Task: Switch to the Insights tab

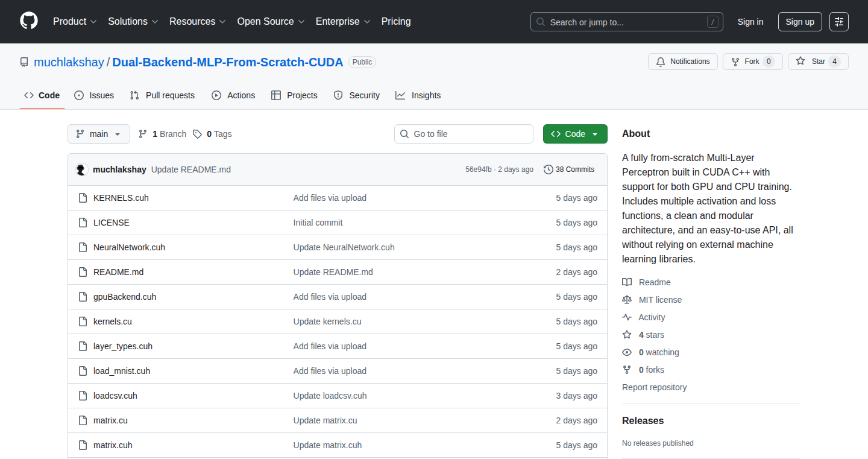Action: (x=418, y=95)
